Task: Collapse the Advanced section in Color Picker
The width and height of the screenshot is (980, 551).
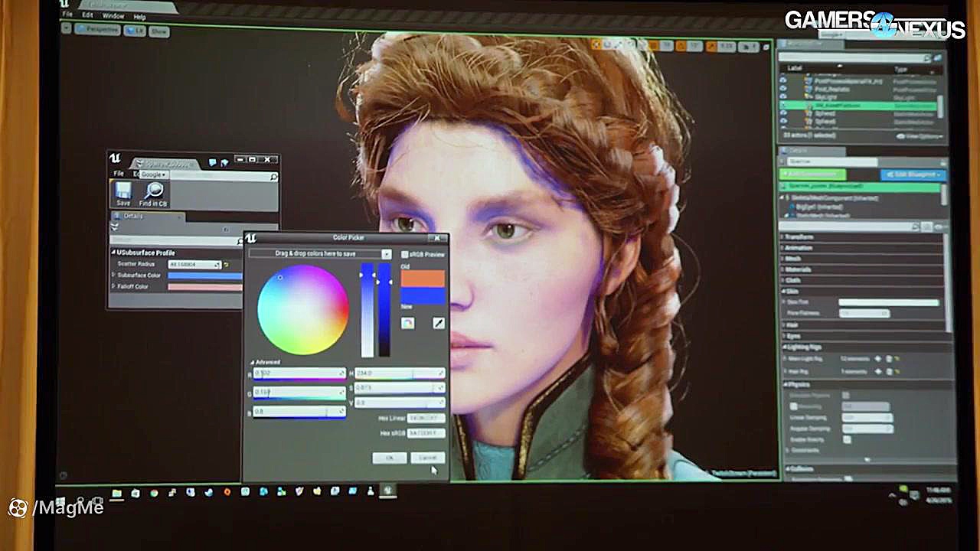Action: pyautogui.click(x=253, y=362)
